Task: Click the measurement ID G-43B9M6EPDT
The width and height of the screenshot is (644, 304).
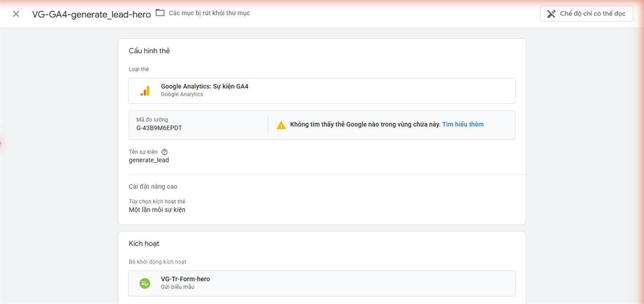Action: click(x=159, y=128)
